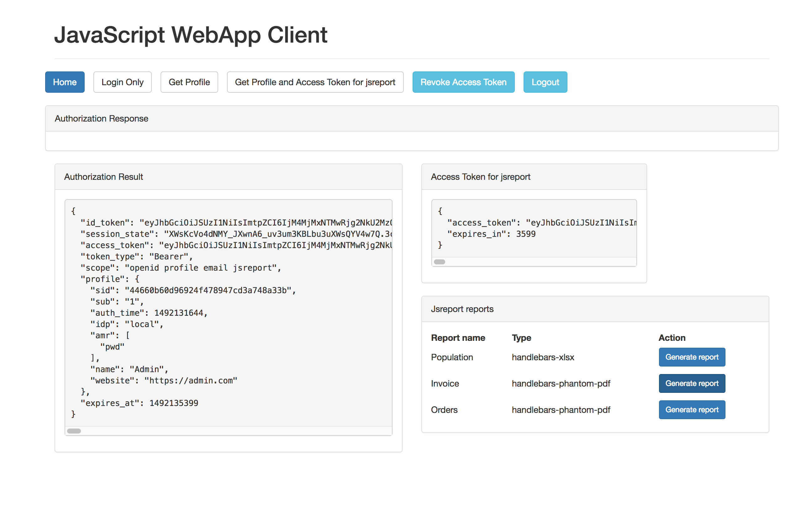
Task: Get Profile and Access Token for jsreport
Action: click(x=315, y=82)
